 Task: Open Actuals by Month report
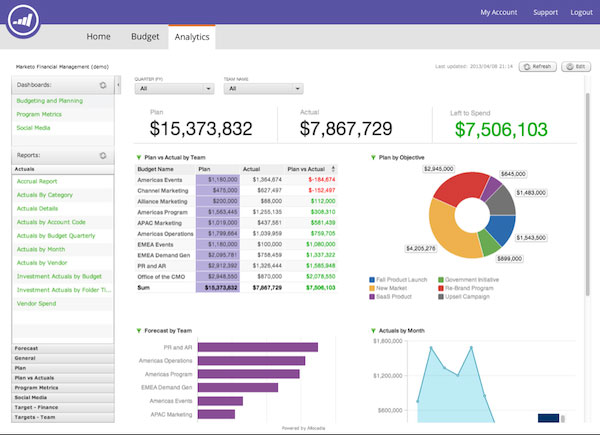pos(41,249)
